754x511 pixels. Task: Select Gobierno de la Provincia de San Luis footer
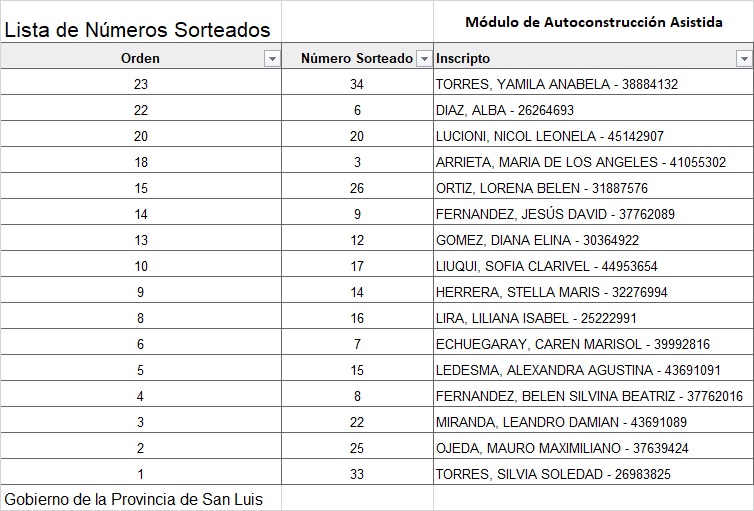[x=134, y=499]
